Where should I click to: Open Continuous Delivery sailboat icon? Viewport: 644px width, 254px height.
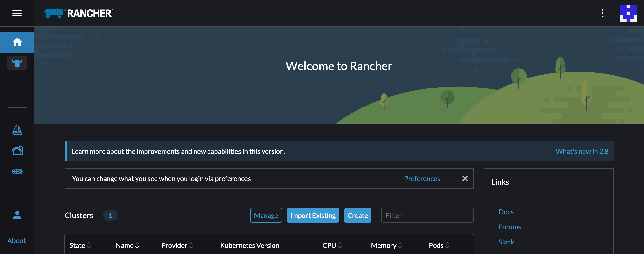[x=17, y=129]
